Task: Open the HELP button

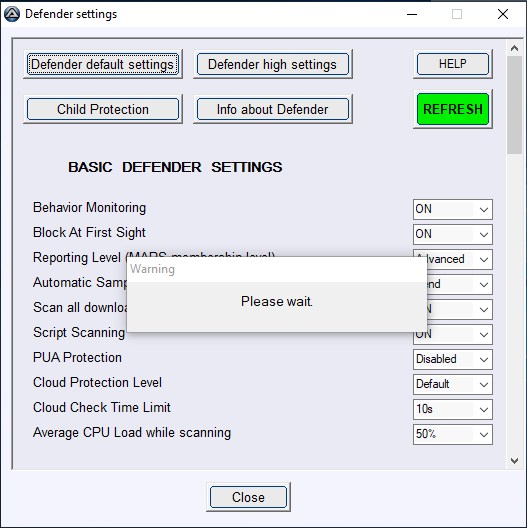Action: click(453, 64)
